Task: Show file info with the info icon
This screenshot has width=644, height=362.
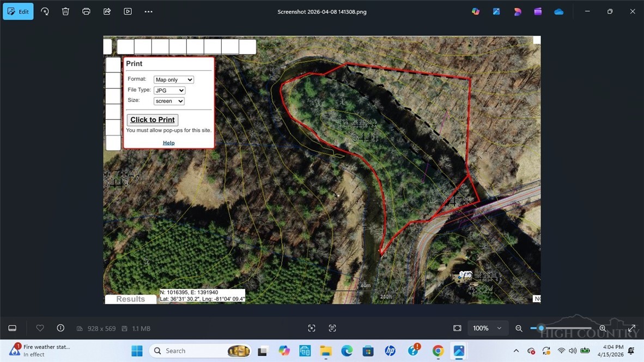Action: pos(60,328)
